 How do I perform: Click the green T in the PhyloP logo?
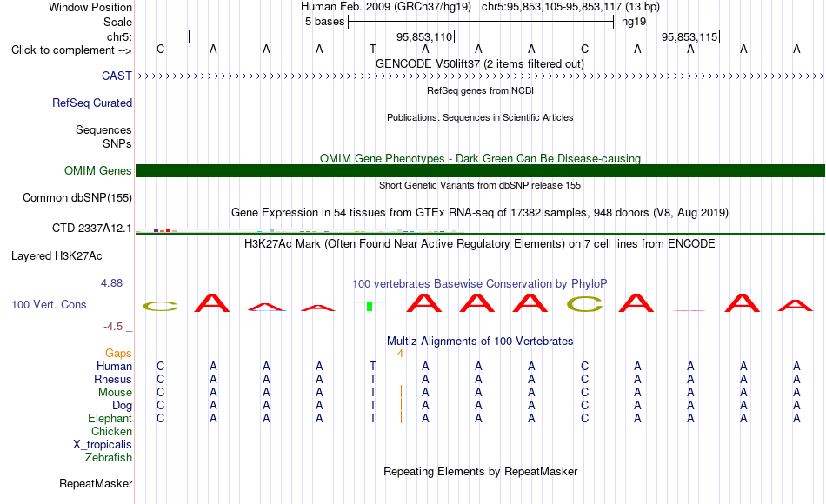370,306
